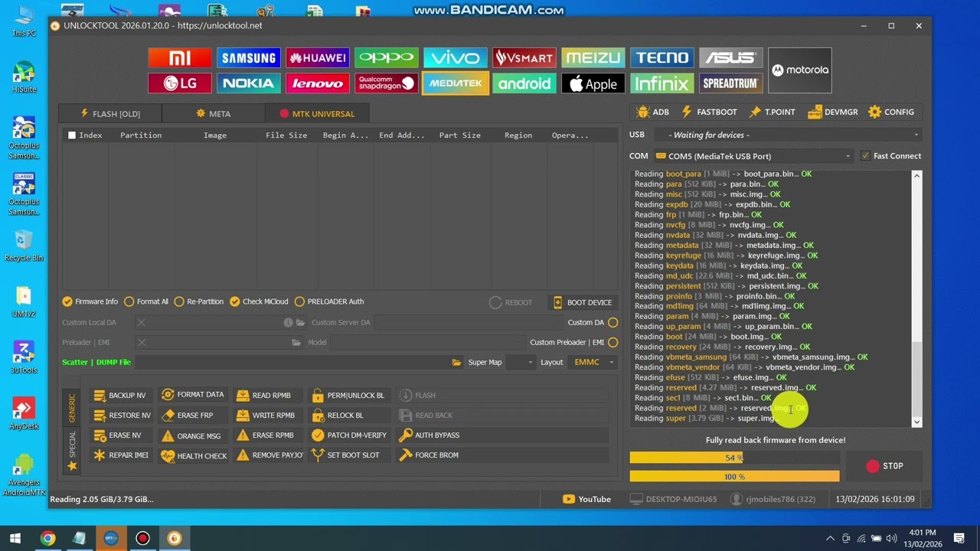Screen dimensions: 980x551
Task: Open the YouTube link in status bar
Action: [586, 499]
